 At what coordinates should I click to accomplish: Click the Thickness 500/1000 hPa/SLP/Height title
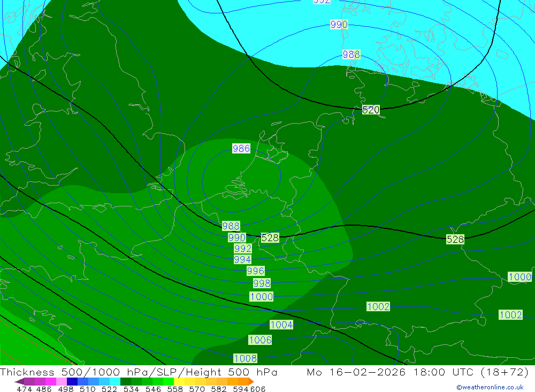point(139,372)
